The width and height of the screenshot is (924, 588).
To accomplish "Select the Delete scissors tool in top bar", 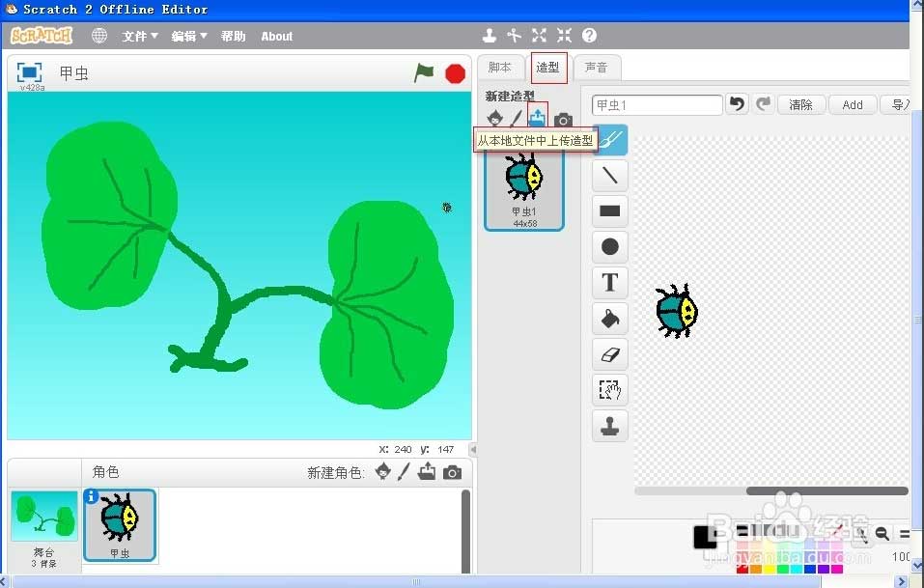I will pyautogui.click(x=514, y=36).
